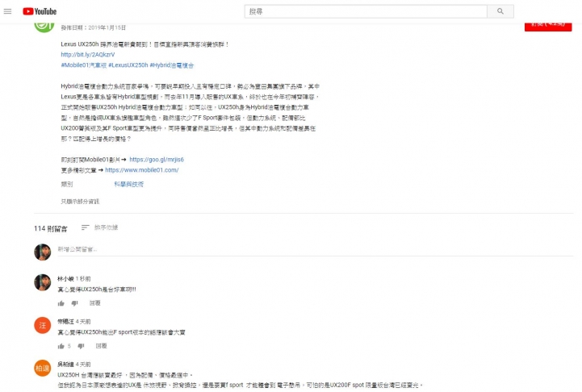This screenshot has height=392, width=582.
Task: Open the www.mobile01.com link
Action: tap(142, 170)
